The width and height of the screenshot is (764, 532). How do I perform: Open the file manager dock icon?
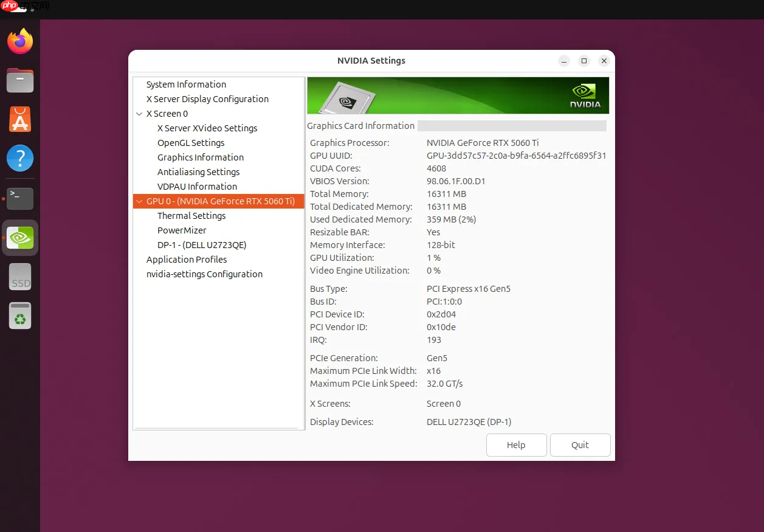[19, 80]
